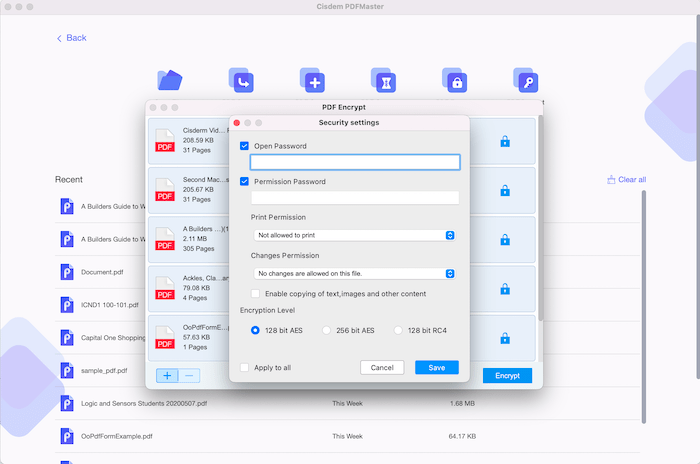Click lock icon for A Builders file
This screenshot has height=464, width=700.
tap(505, 240)
